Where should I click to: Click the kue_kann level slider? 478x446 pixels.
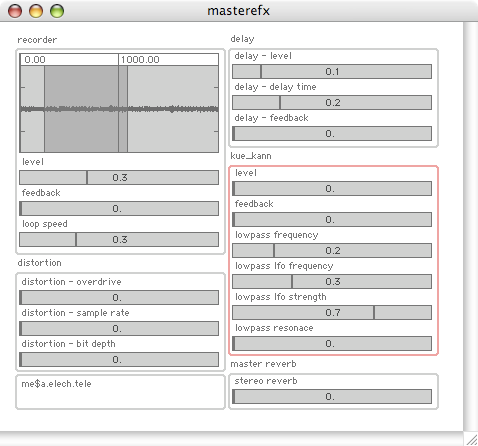pos(332,188)
